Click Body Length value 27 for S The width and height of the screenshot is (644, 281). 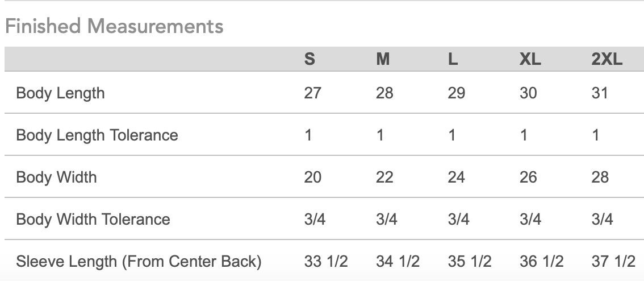coord(312,93)
